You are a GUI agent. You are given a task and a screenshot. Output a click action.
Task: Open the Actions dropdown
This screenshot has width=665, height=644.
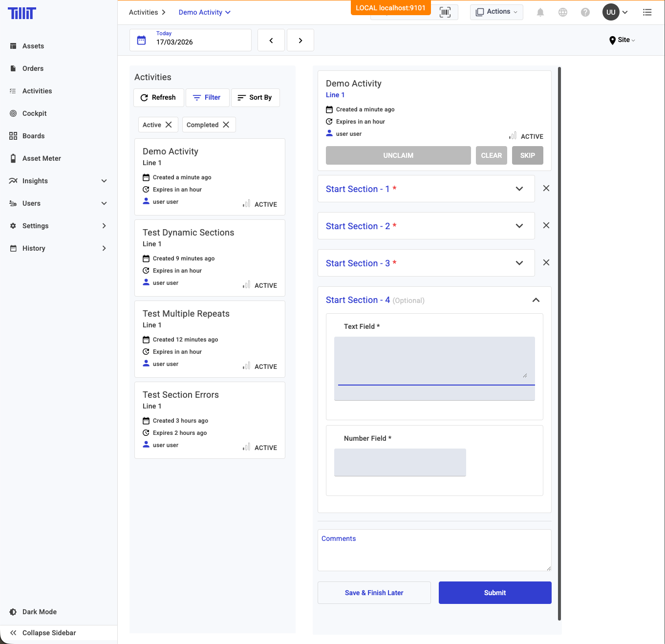point(496,12)
